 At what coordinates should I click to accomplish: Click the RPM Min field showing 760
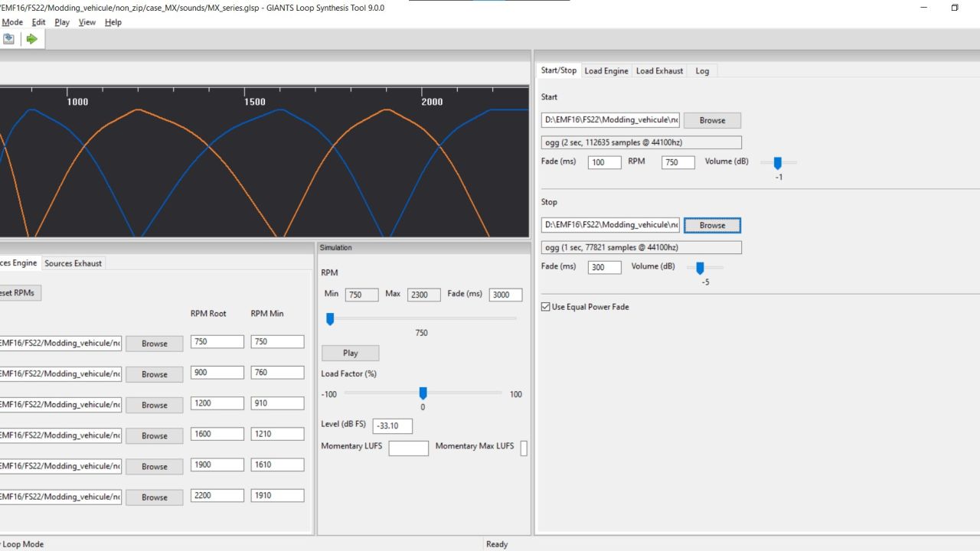click(277, 372)
